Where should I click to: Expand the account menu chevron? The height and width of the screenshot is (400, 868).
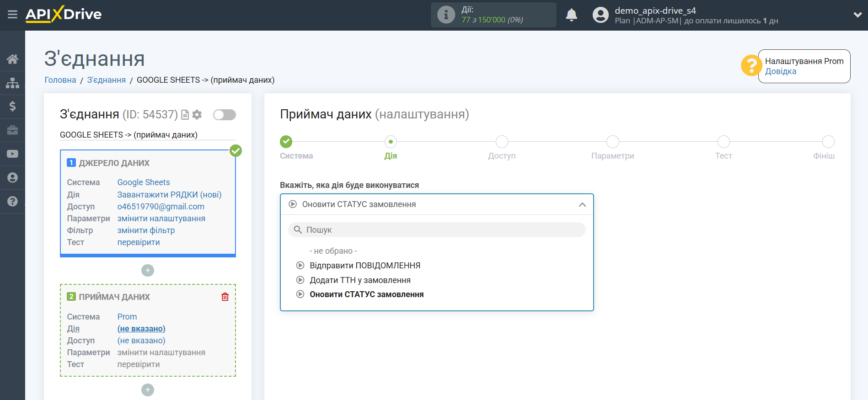tap(857, 15)
